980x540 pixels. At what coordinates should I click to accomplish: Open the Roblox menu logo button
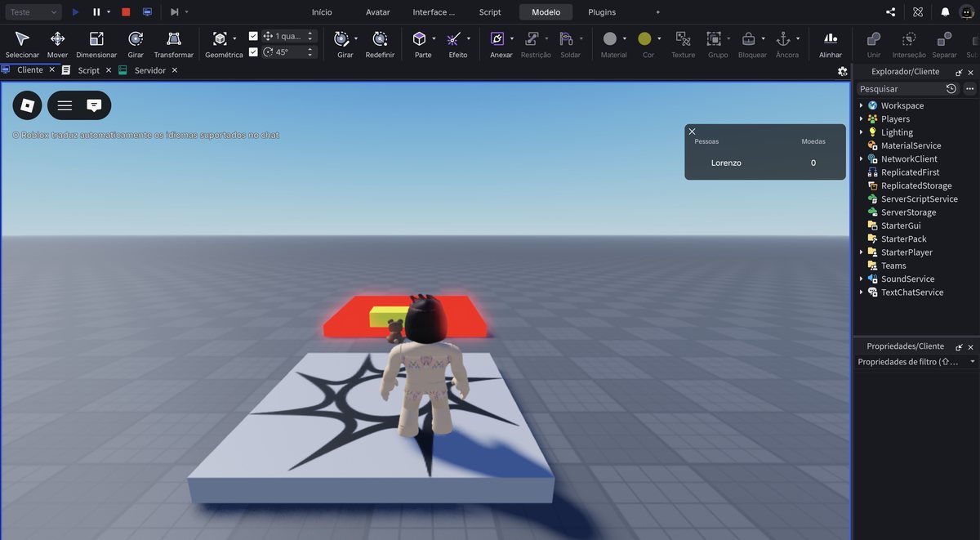pos(27,105)
